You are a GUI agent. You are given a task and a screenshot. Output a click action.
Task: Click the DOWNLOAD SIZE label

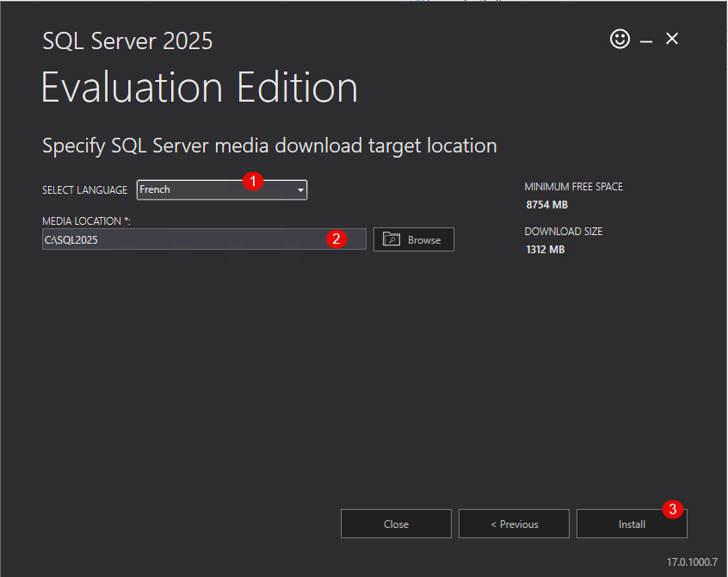(x=564, y=232)
